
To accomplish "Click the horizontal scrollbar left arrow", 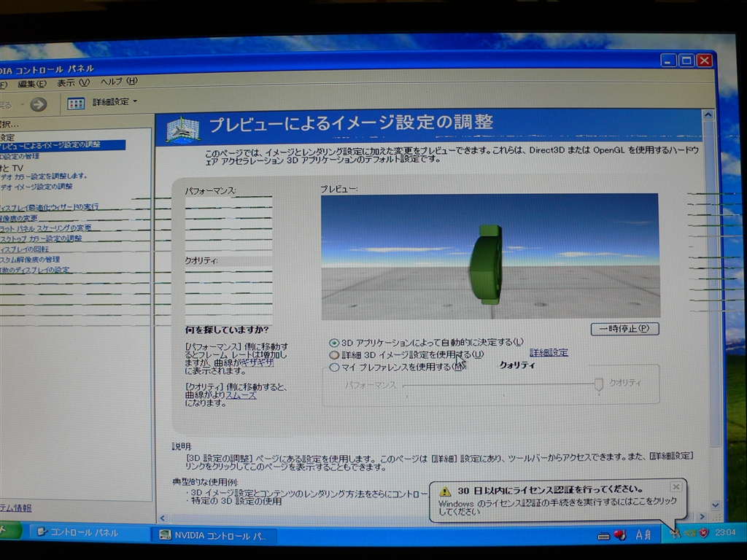I will pos(163,518).
